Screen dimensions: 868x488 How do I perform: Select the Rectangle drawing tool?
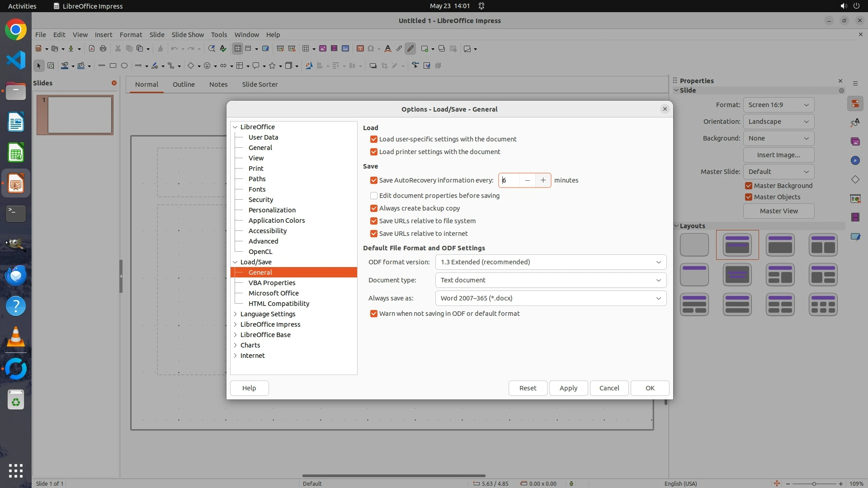click(x=113, y=66)
